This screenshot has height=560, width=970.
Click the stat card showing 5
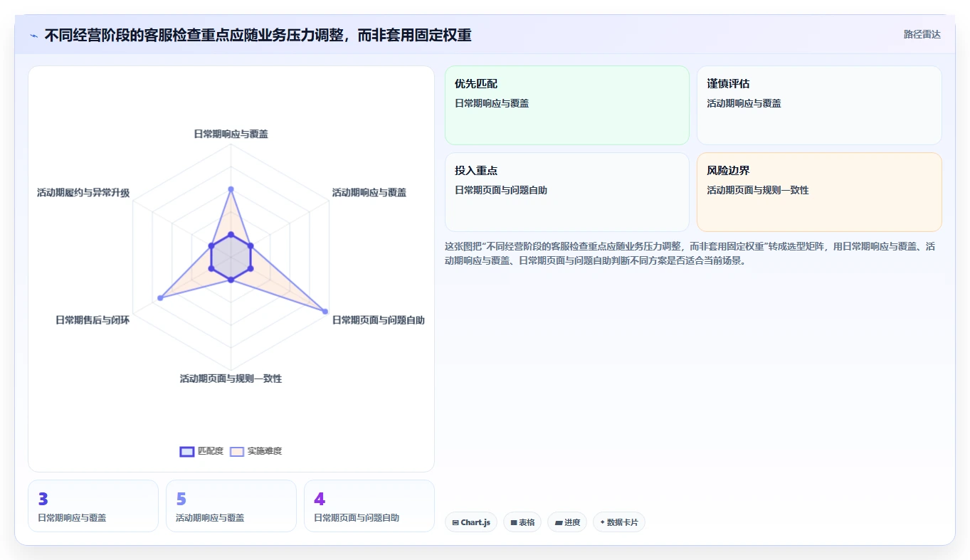[x=231, y=506]
